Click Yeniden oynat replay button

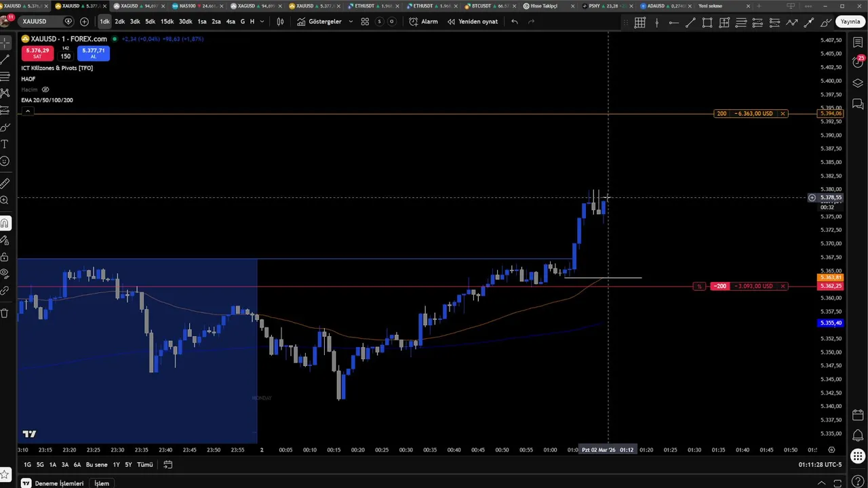472,22
